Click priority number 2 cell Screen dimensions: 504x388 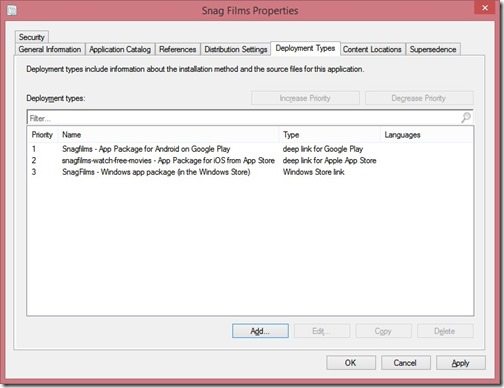[x=34, y=160]
